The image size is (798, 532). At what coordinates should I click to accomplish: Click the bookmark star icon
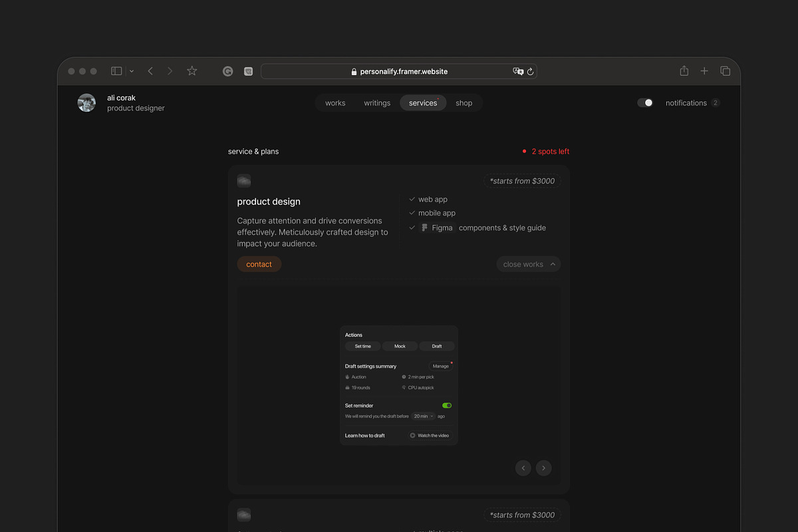(192, 70)
